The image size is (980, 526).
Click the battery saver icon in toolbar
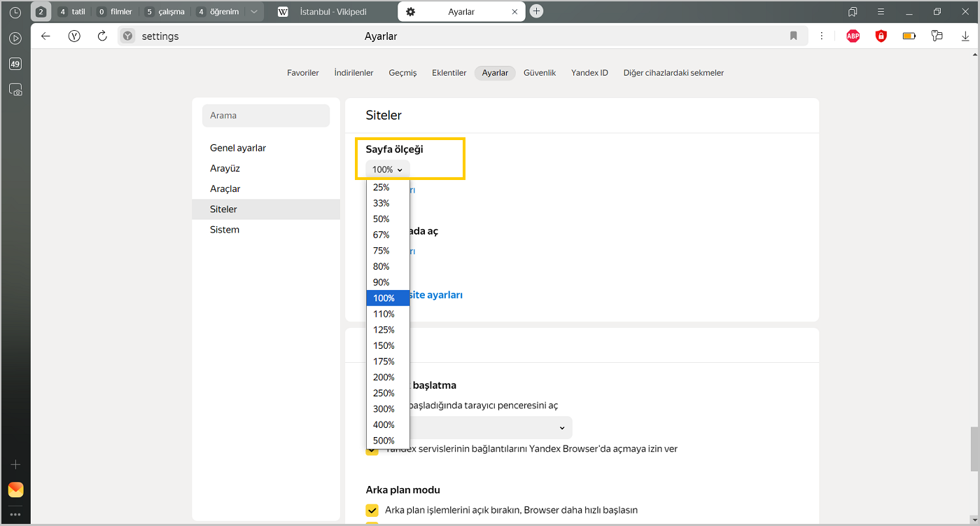point(909,36)
